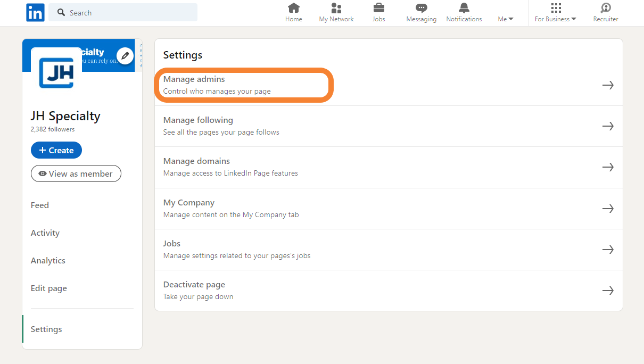This screenshot has width=644, height=364.
Task: Click the arrow beside Manage domains
Action: tap(608, 167)
